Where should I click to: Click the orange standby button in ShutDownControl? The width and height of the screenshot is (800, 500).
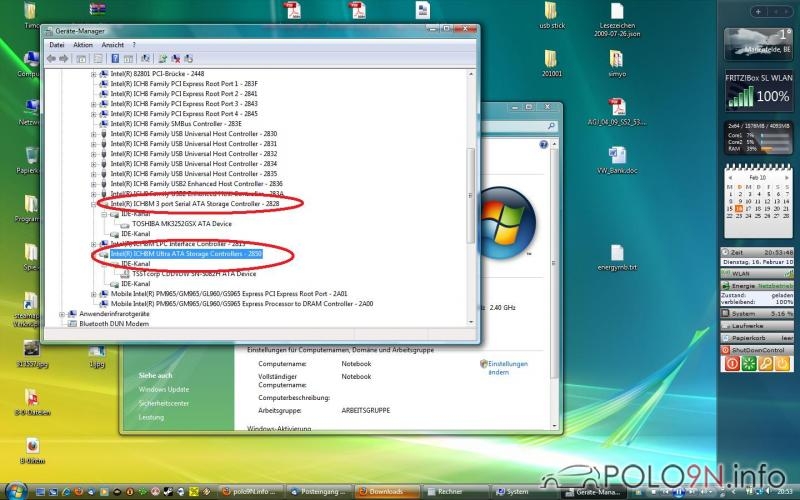coord(783,363)
